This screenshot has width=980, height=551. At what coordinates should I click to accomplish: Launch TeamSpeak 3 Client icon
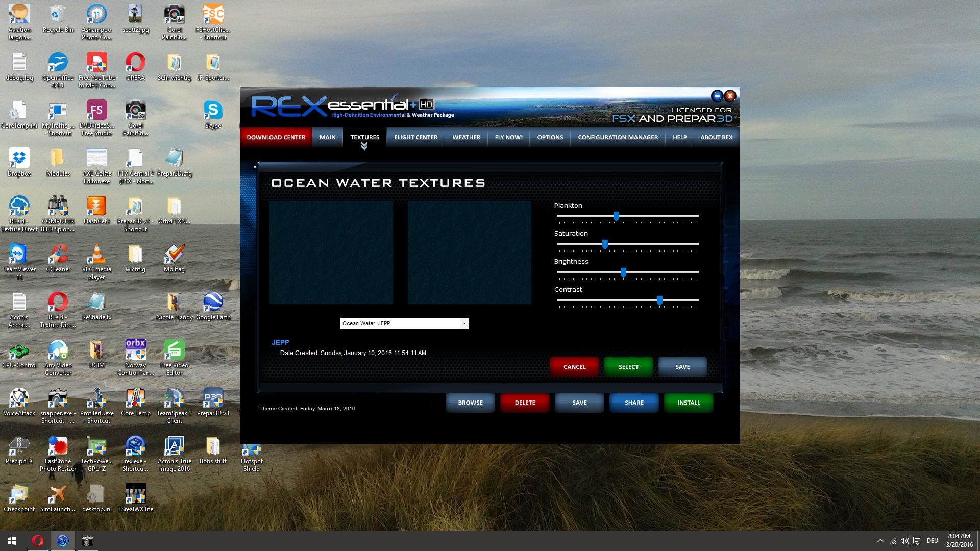pos(174,406)
